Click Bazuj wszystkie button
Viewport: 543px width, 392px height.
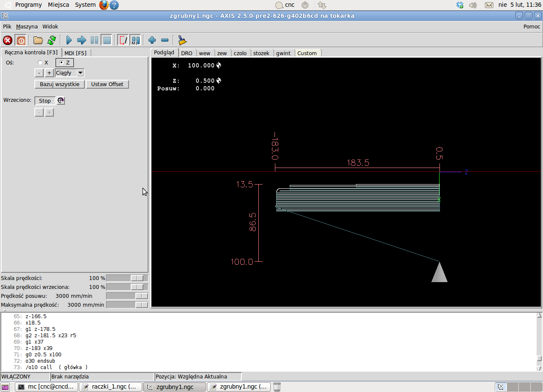(x=59, y=84)
